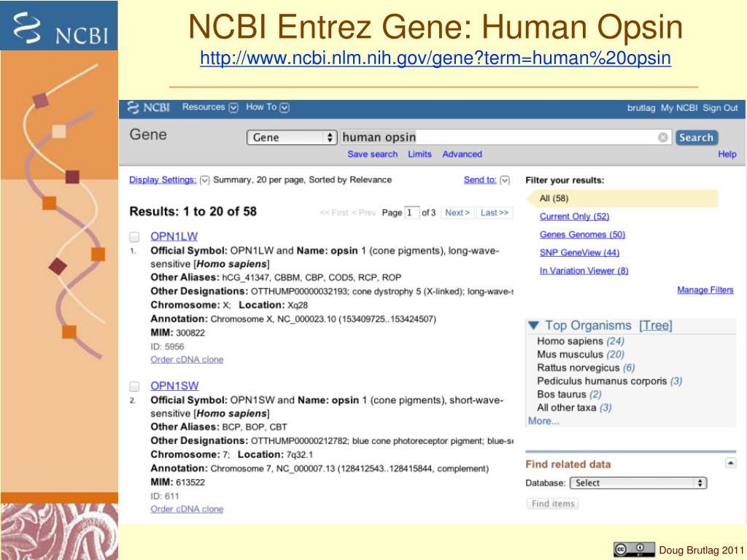Filter by Current Only (52)

coord(575,217)
